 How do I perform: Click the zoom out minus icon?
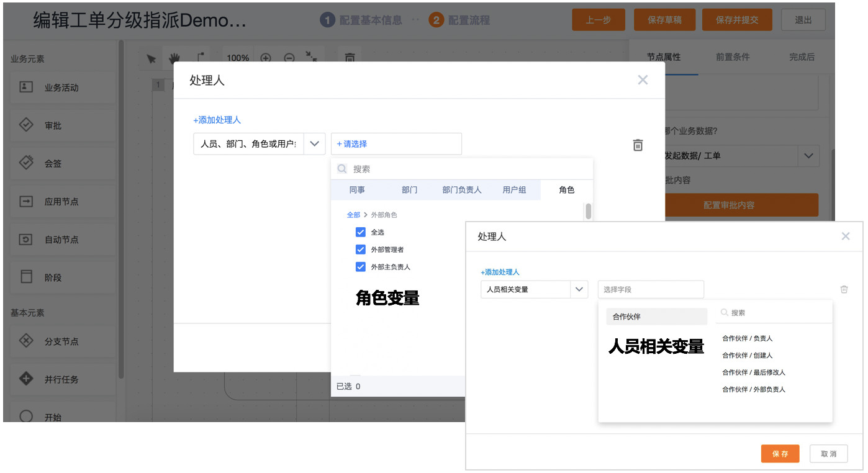(289, 58)
